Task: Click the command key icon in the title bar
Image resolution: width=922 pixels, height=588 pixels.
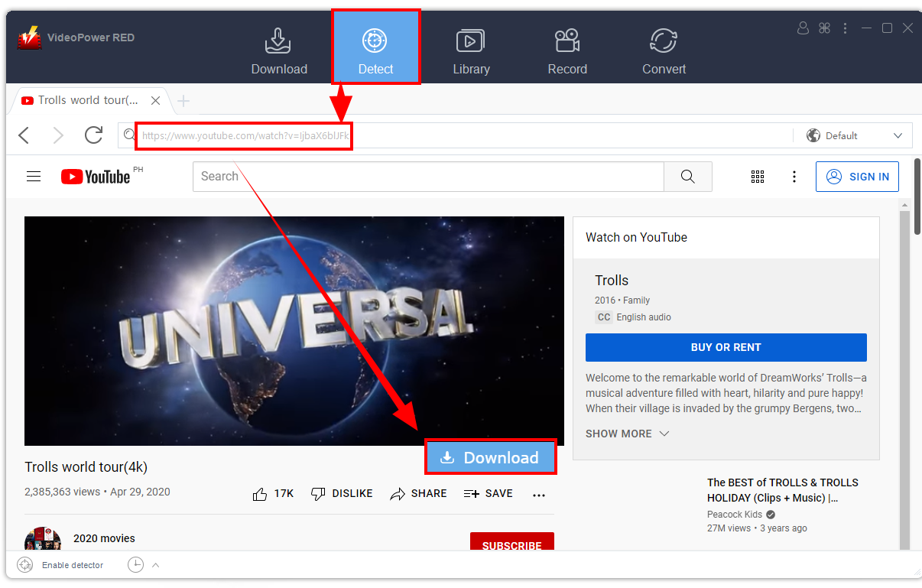Action: point(824,28)
